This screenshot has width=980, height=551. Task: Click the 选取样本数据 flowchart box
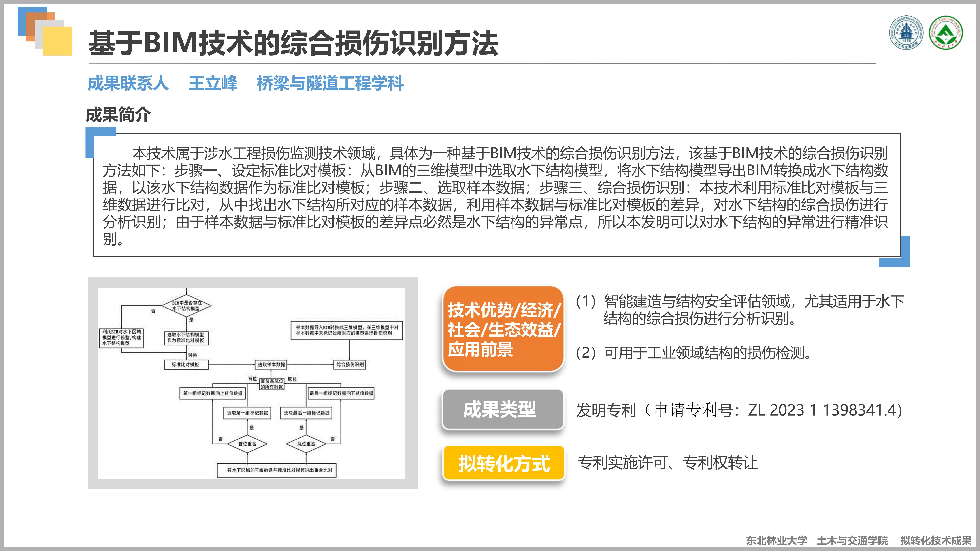[271, 365]
